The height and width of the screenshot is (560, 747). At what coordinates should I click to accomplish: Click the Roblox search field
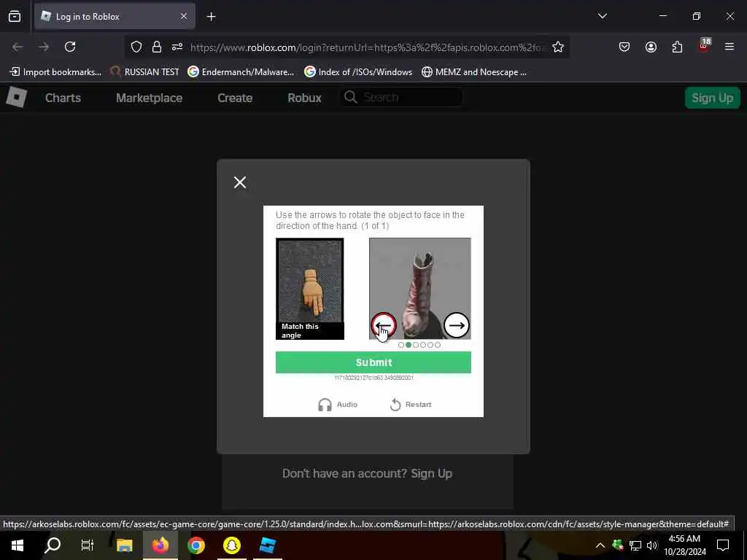pos(402,98)
